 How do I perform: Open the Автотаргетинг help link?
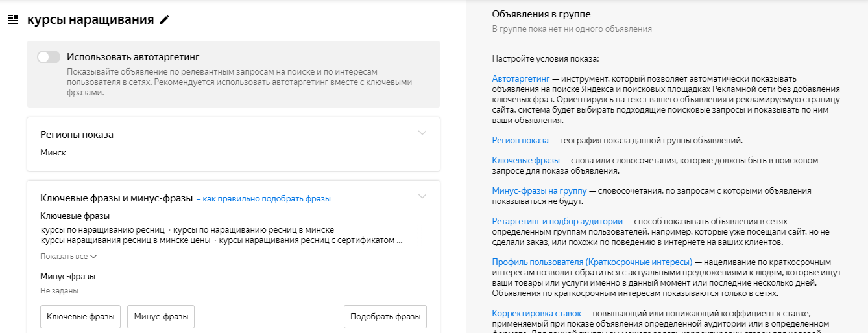[x=520, y=78]
